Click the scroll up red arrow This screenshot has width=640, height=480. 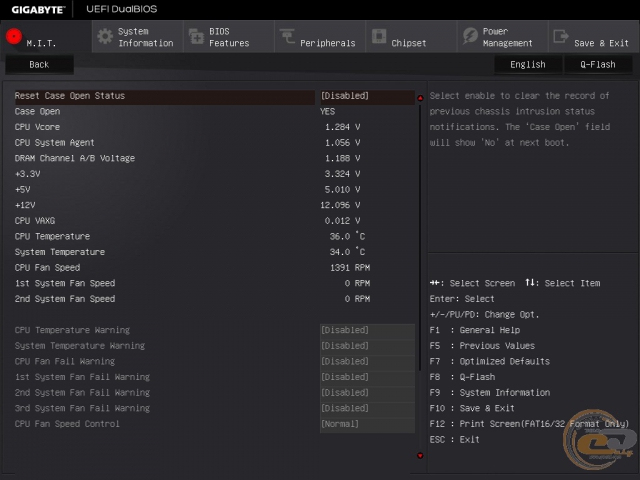420,98
